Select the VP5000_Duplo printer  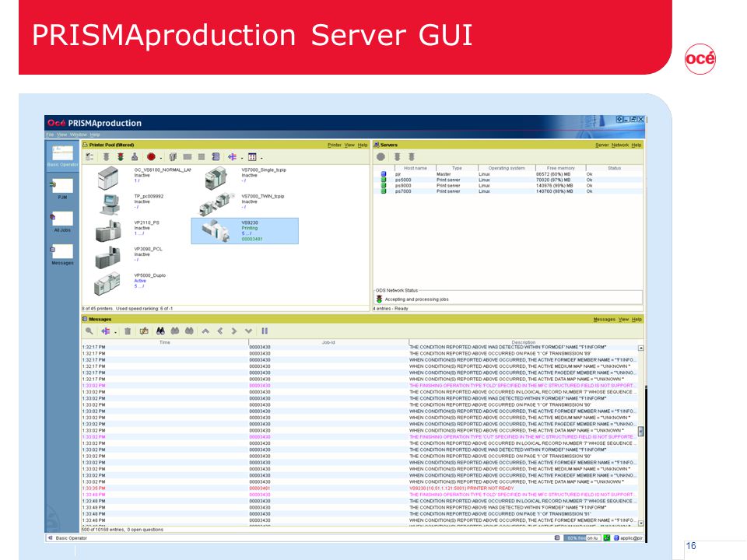131,284
